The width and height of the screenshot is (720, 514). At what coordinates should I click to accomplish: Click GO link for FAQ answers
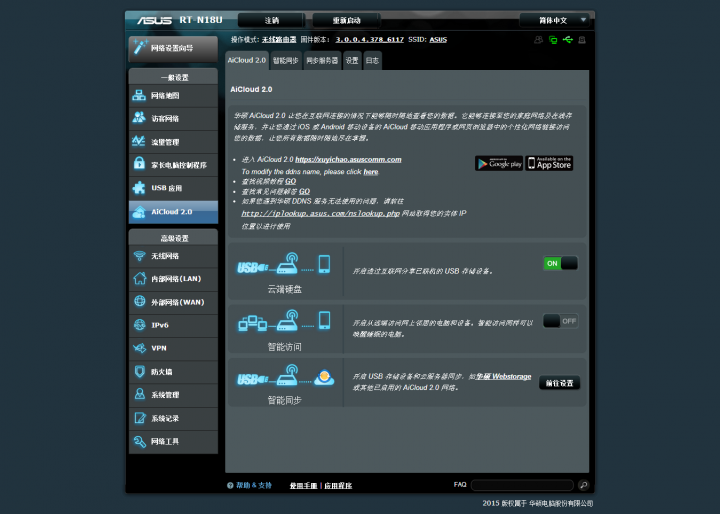(x=304, y=192)
